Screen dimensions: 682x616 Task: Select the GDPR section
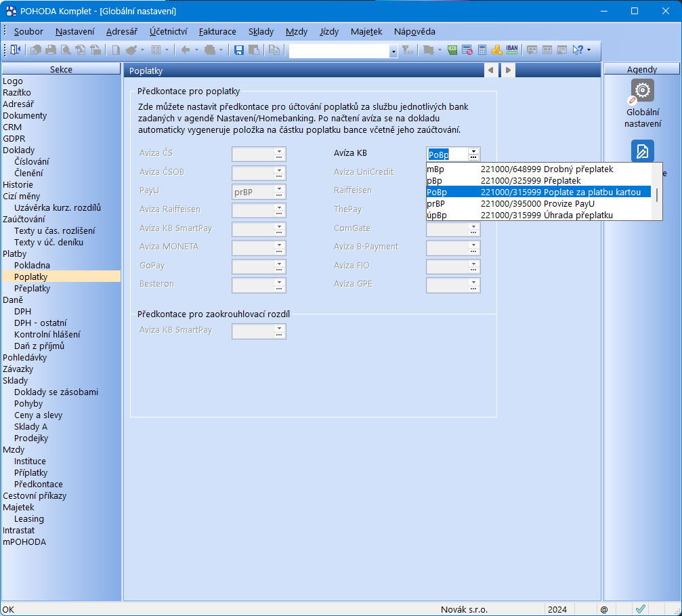[x=14, y=138]
